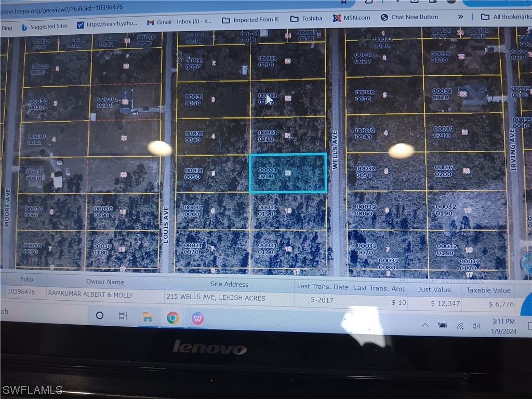
Task: Click the Suggested Sites bookmark
Action: pos(44,26)
